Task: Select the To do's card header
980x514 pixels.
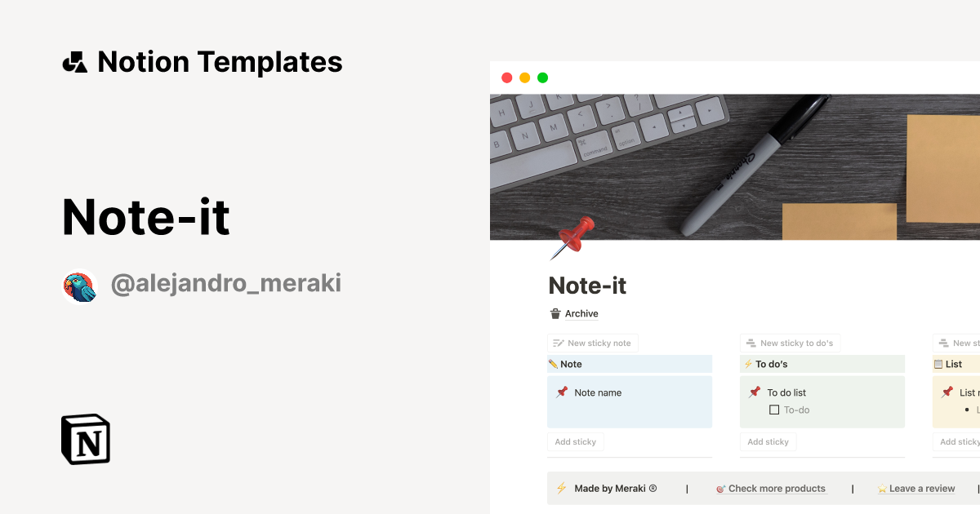Action: coord(822,364)
